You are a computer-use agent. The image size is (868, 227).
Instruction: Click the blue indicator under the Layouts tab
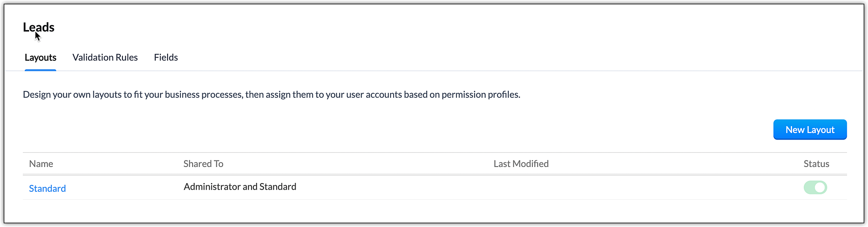pos(40,70)
